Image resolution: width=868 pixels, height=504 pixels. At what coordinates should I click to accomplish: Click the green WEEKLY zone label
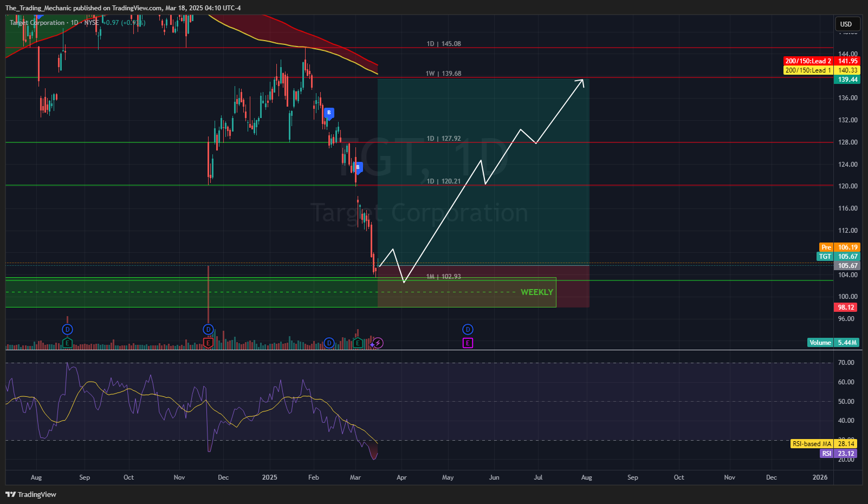(537, 292)
